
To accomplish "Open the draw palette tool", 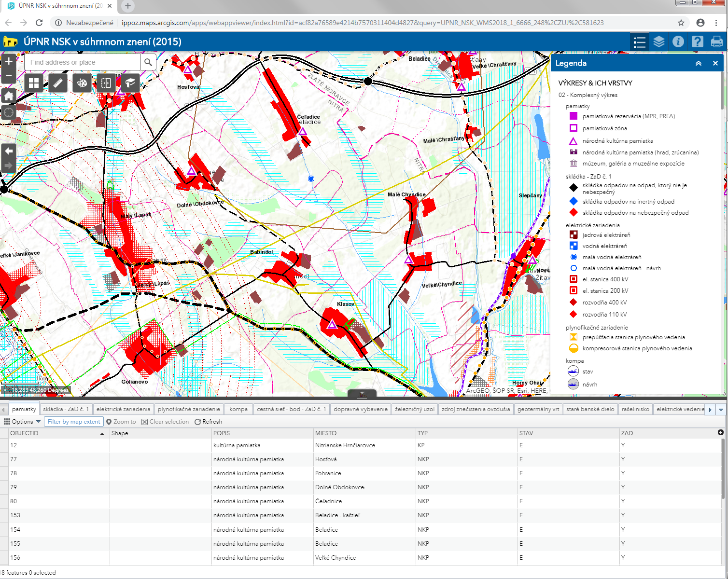I will tap(82, 83).
